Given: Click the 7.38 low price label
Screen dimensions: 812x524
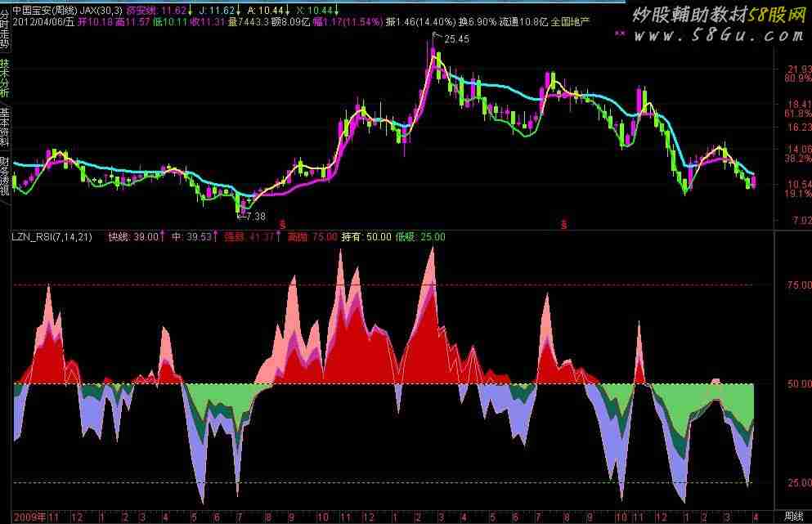Looking at the screenshot, I should coord(256,216).
